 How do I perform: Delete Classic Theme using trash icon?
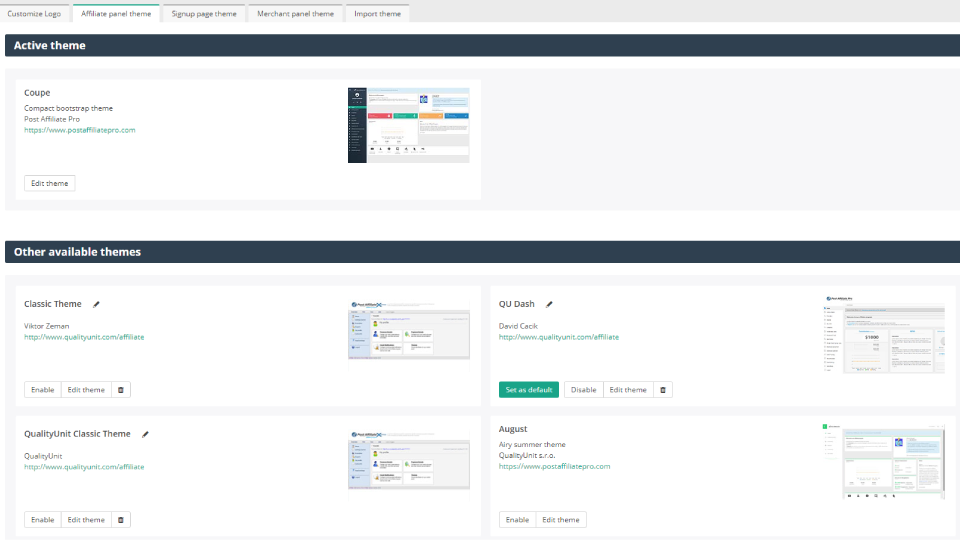pyautogui.click(x=120, y=390)
